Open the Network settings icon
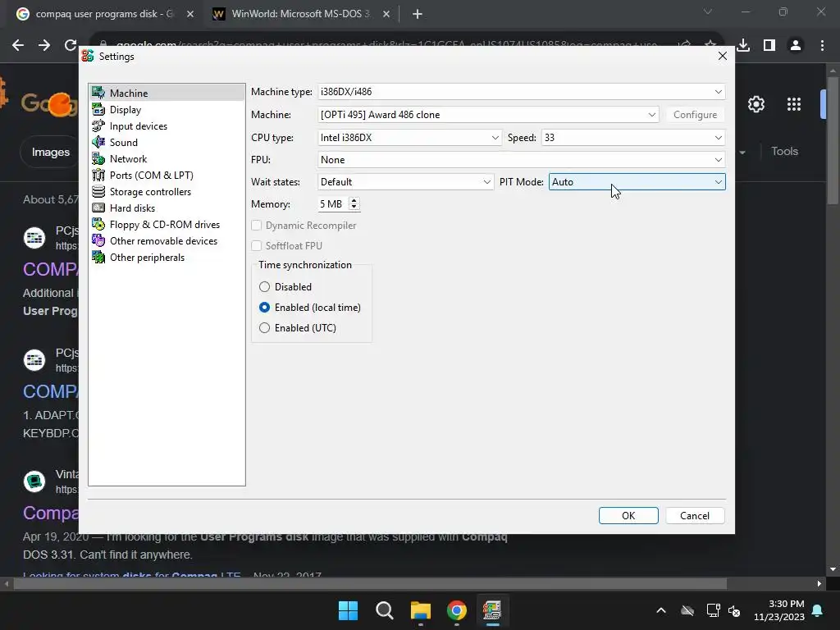Screen dimensions: 840x630 (98, 158)
